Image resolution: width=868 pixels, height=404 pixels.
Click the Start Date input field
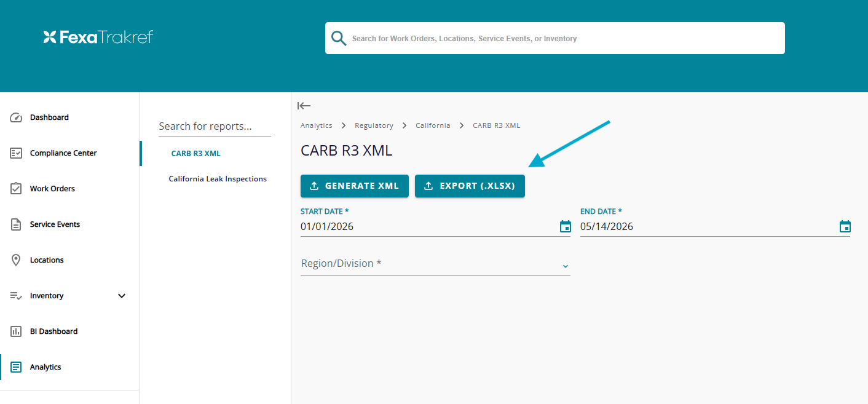click(428, 227)
